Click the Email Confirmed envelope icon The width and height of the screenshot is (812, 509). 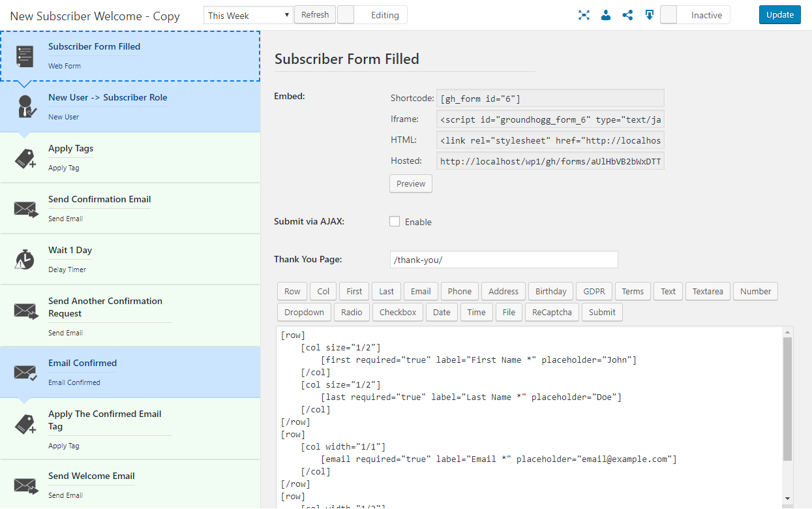[x=25, y=373]
